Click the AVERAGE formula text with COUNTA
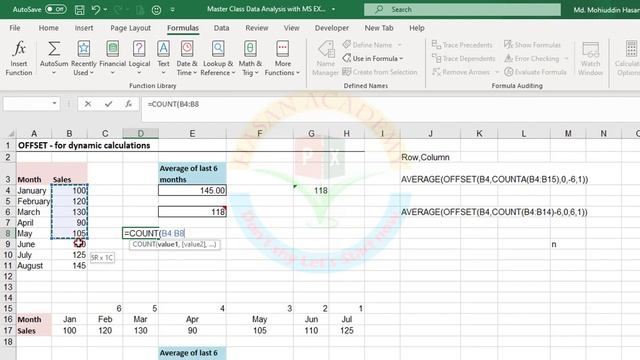Screen dimensions: 640x360 click(x=494, y=179)
